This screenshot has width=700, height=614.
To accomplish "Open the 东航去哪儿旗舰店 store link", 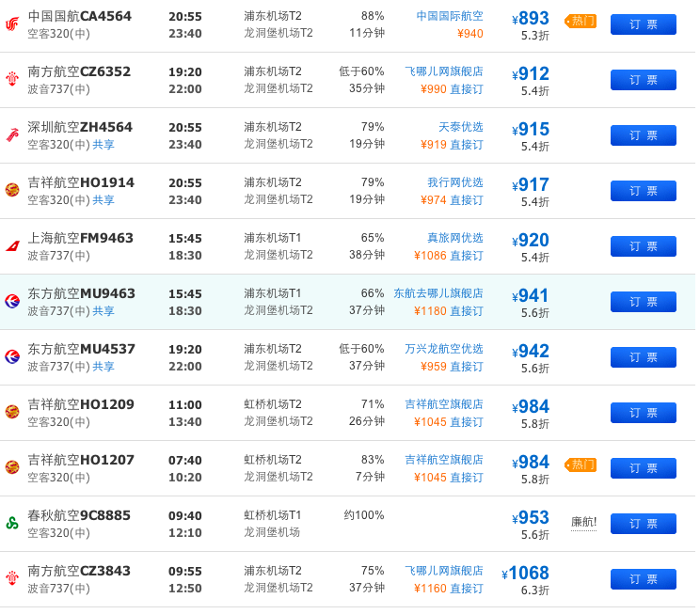I will point(438,293).
